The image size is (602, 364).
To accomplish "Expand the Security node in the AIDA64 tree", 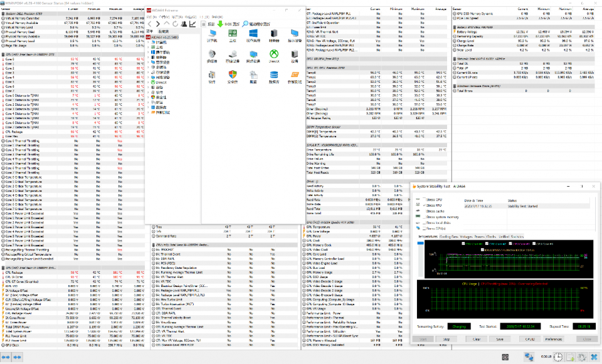I will pos(149,98).
